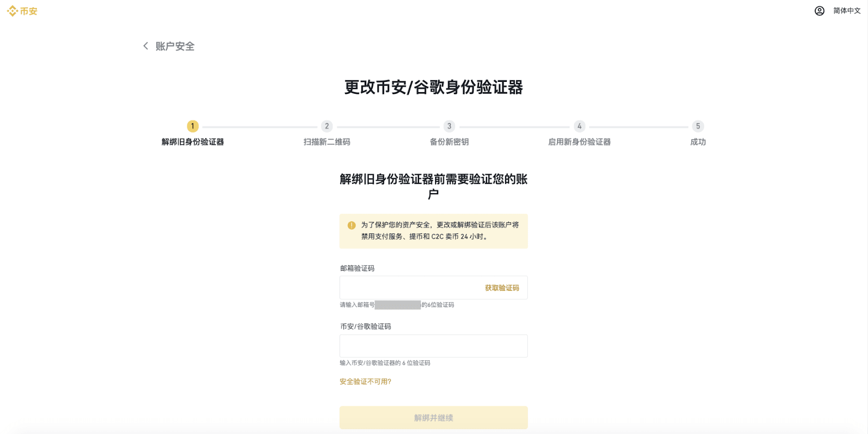Switch language via 简体中文

(x=847, y=11)
